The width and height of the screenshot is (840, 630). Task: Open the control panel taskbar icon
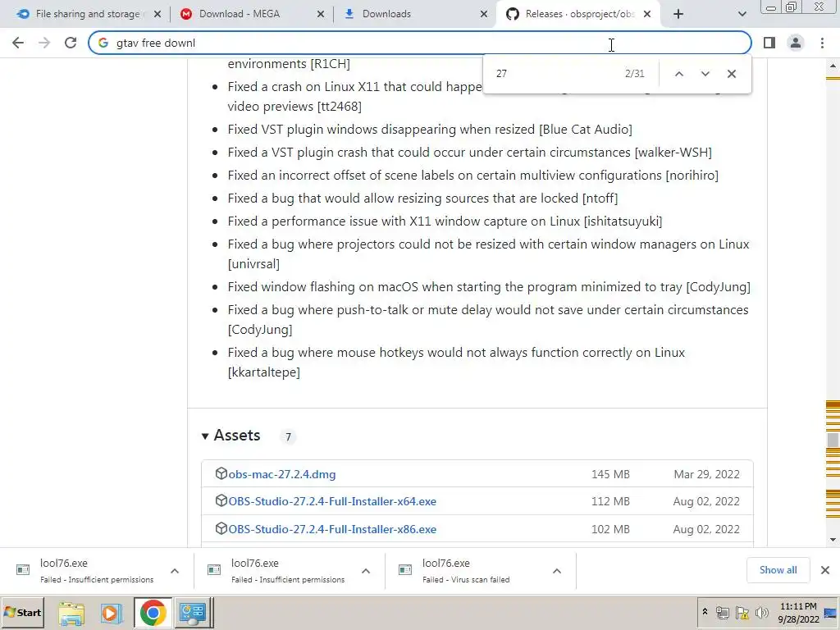point(193,613)
